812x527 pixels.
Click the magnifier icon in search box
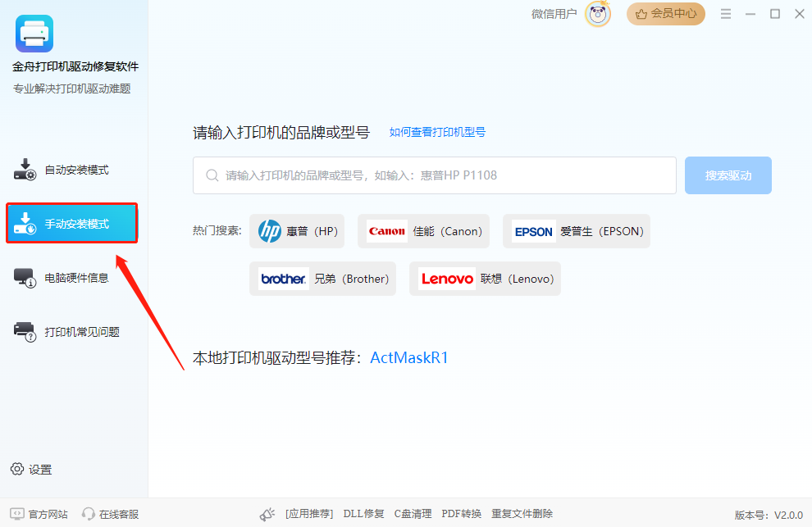click(x=212, y=175)
